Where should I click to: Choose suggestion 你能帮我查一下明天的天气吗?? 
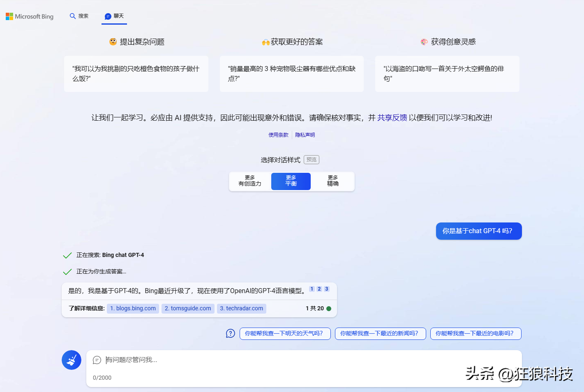285,334
